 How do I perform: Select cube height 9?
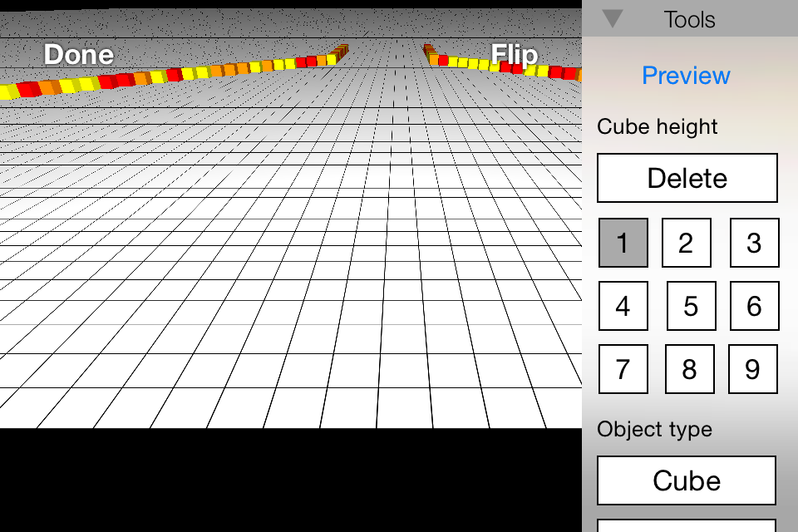point(753,368)
